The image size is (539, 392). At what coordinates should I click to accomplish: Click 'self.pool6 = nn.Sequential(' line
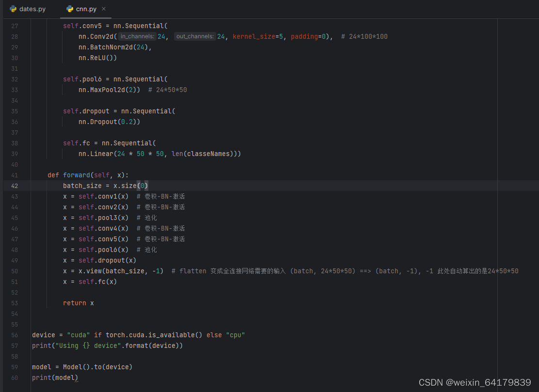115,79
